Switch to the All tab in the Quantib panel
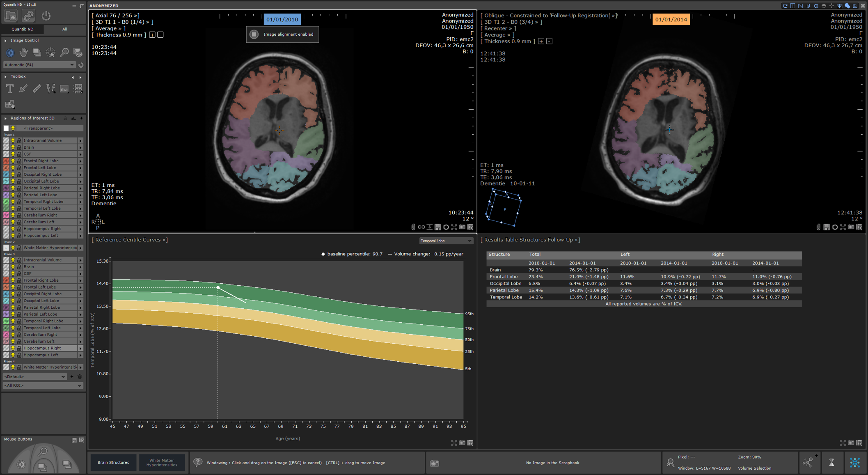Image resolution: width=868 pixels, height=475 pixels. pyautogui.click(x=64, y=29)
